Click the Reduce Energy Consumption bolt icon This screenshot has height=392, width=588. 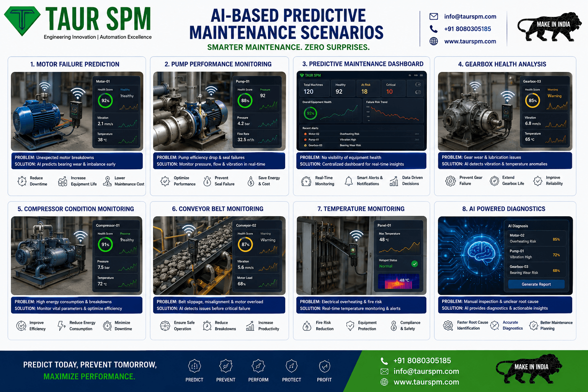(x=61, y=326)
